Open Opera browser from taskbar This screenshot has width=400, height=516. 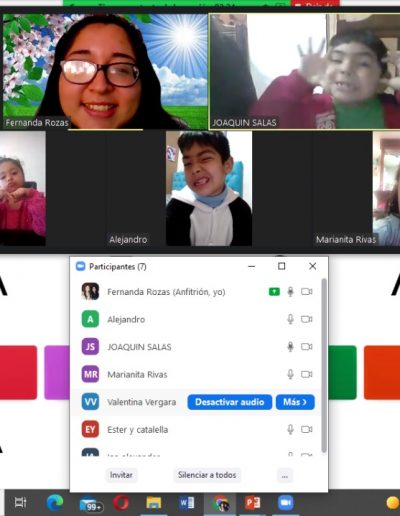pyautogui.click(x=121, y=503)
